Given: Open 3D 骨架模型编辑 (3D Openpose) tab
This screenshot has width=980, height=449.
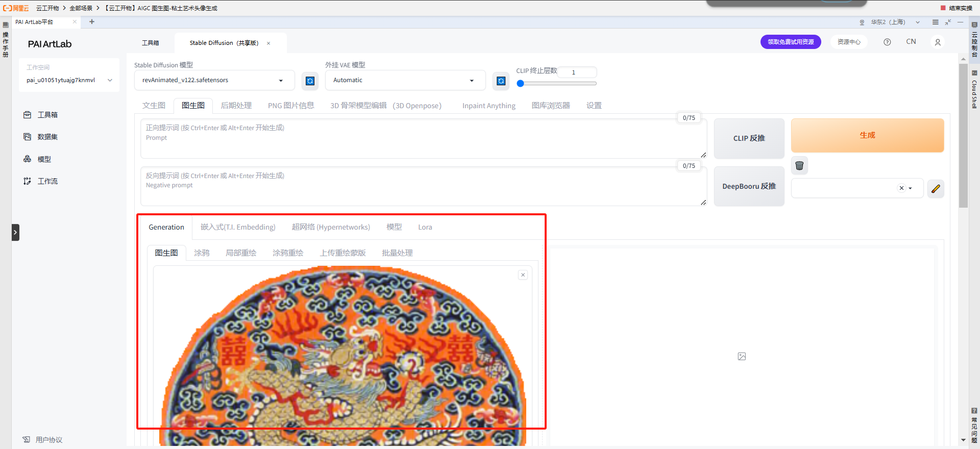Looking at the screenshot, I should [x=386, y=106].
